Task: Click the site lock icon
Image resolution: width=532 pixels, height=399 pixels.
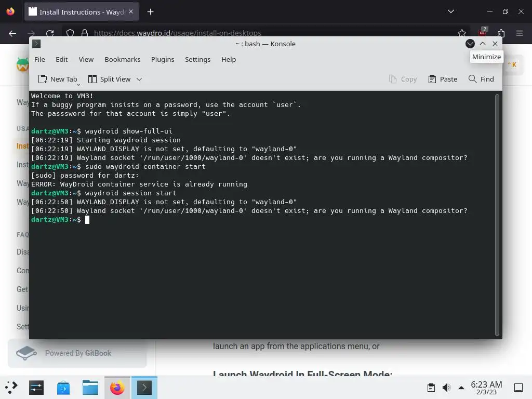Action: [x=85, y=33]
